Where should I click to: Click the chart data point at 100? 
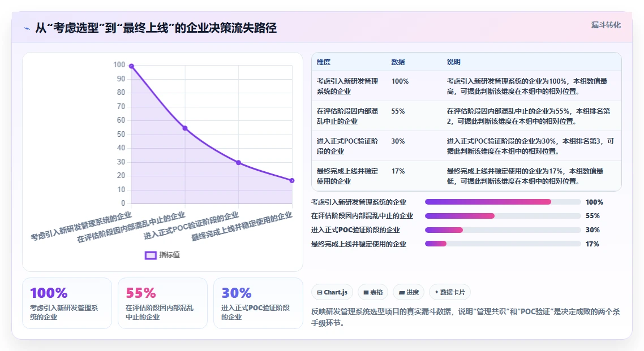click(131, 66)
